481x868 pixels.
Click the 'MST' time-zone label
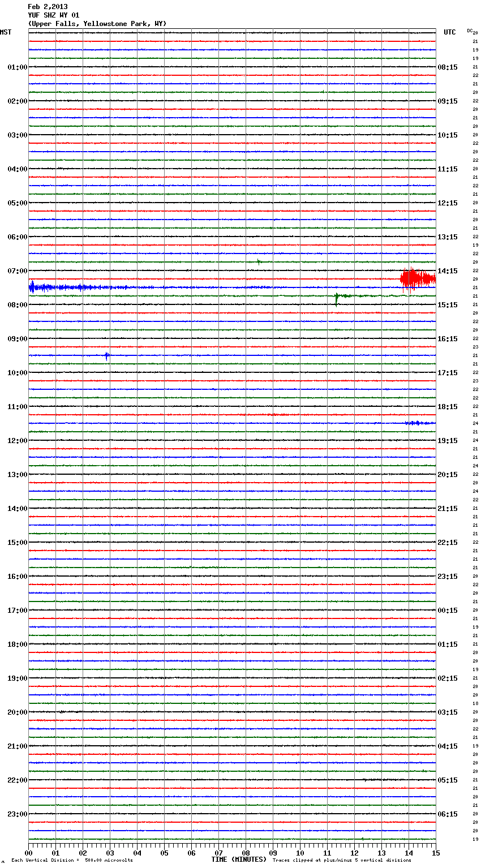click(6, 32)
